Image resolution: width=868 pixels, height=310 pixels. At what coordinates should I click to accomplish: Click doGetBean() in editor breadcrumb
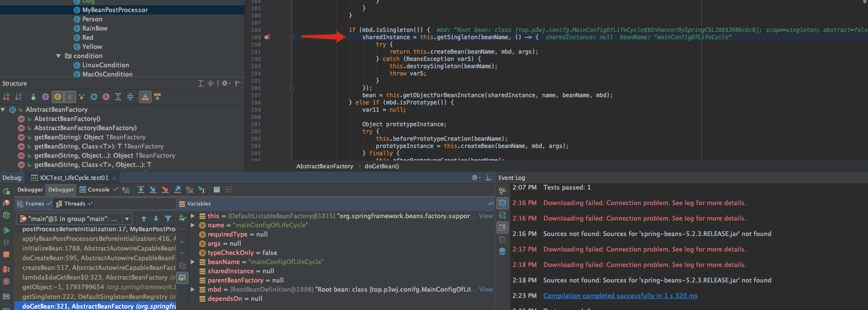coord(382,166)
